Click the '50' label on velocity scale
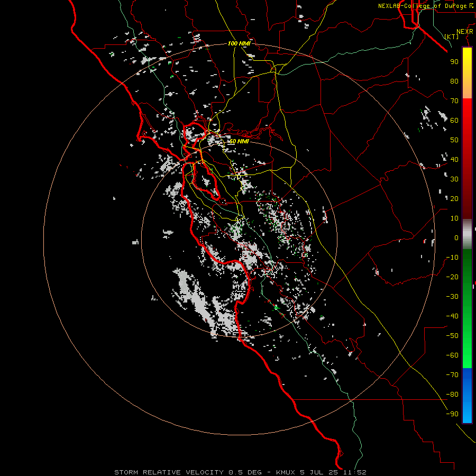Image resolution: width=476 pixels, height=476 pixels. [x=454, y=140]
